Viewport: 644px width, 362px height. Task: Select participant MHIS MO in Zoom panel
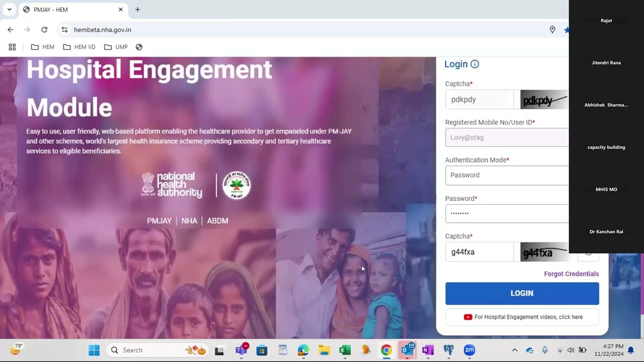606,190
